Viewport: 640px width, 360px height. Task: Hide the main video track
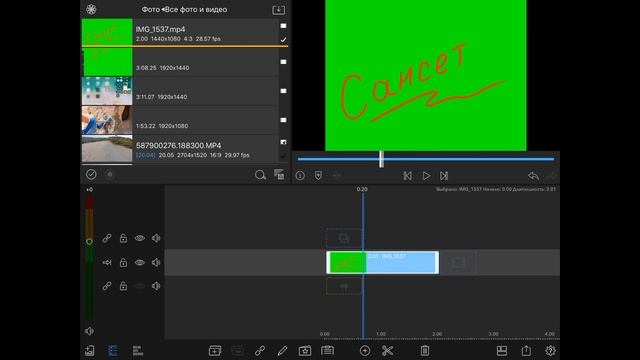pos(140,262)
